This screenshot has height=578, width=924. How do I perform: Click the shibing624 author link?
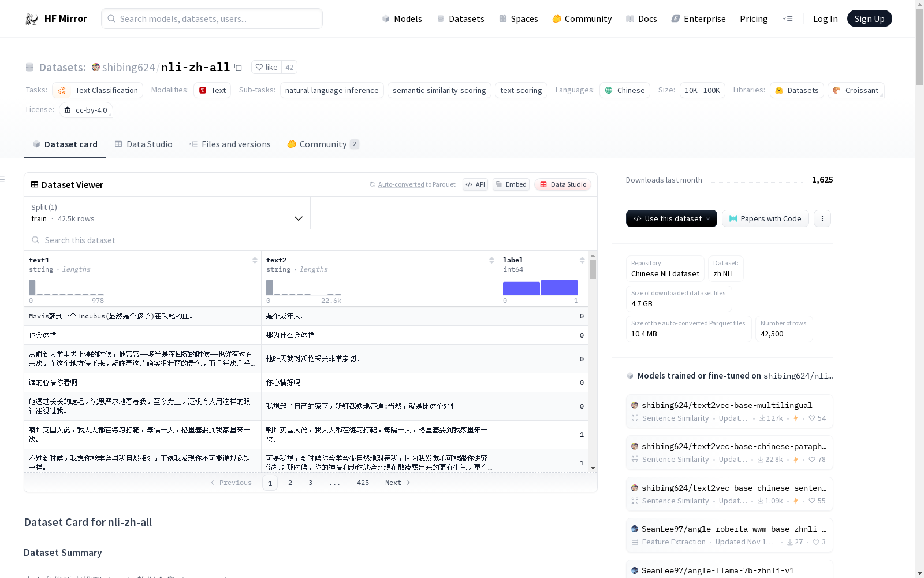[128, 67]
